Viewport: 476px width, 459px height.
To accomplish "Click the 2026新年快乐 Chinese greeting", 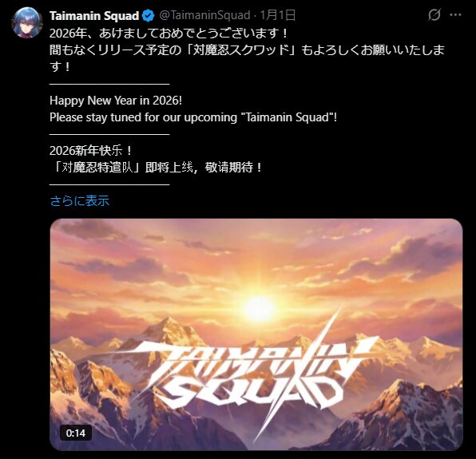I will [x=90, y=150].
